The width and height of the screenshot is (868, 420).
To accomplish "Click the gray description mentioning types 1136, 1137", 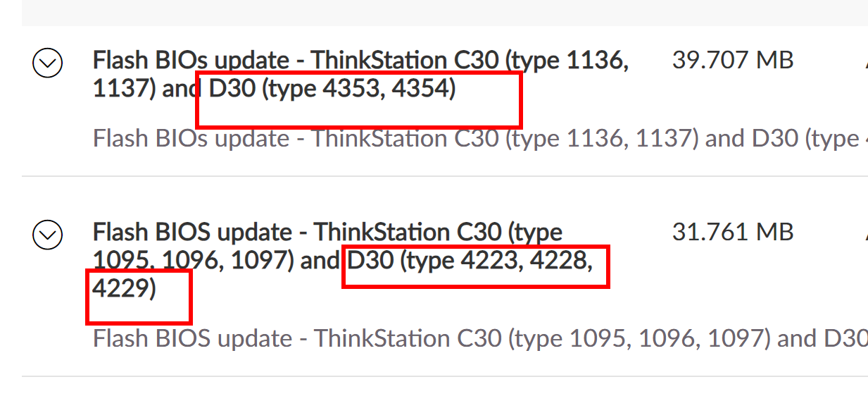I will pos(480,138).
